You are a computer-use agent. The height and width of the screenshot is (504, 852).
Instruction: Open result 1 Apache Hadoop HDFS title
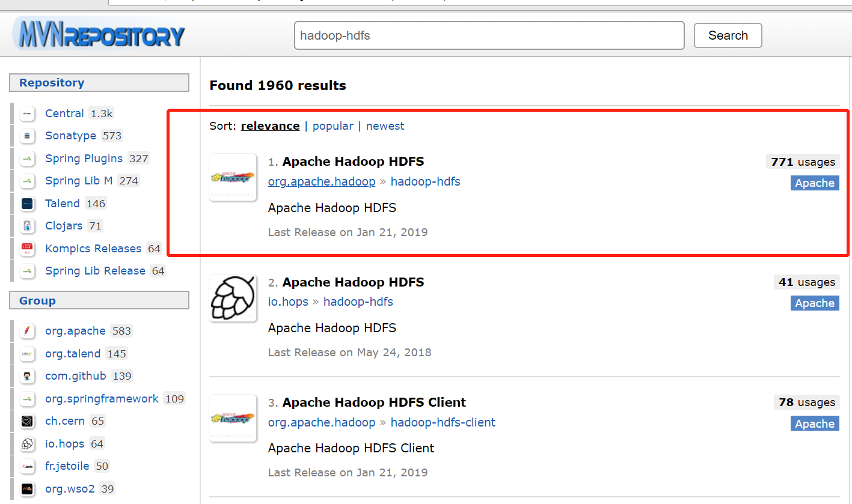pos(353,162)
